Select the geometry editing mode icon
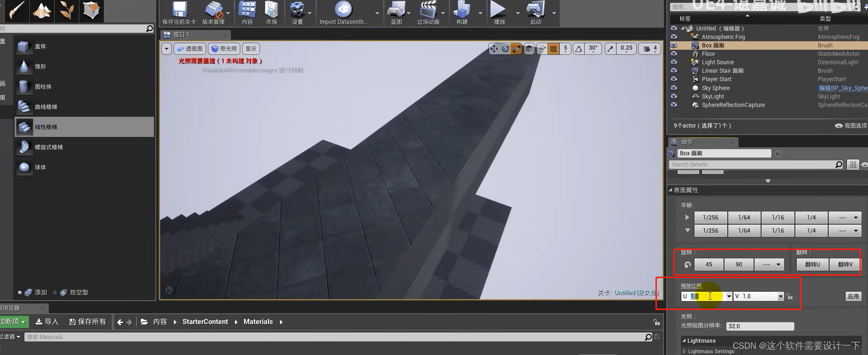This screenshot has width=868, height=355. [91, 11]
